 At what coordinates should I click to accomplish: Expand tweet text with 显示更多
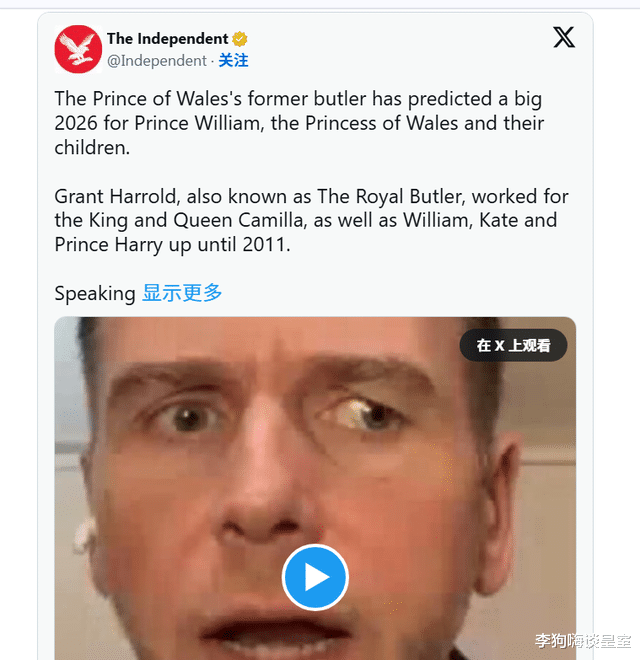(182, 293)
